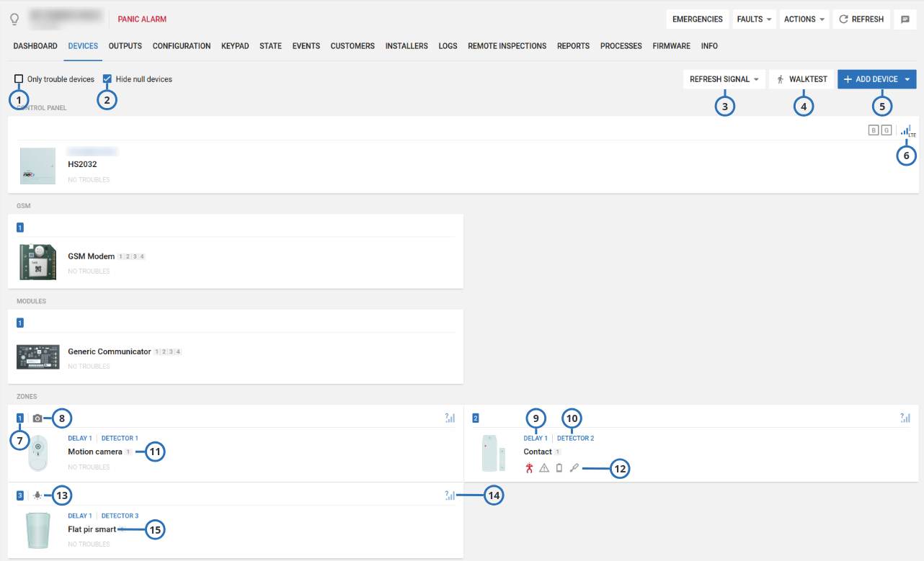
Task: Open the chat message icon button
Action: (x=905, y=19)
